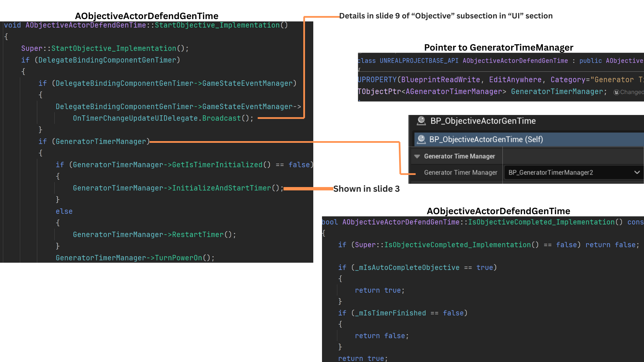The image size is (644, 362).
Task: Click the actor icon in the (Self) row
Action: coord(421,139)
